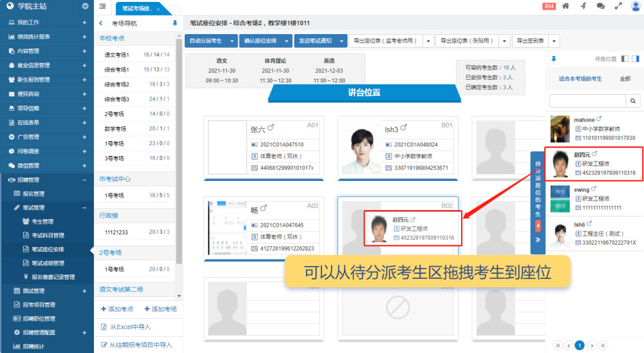644x353 pixels.
Task: Dock candidate panel to the left side
Action: coord(625,59)
